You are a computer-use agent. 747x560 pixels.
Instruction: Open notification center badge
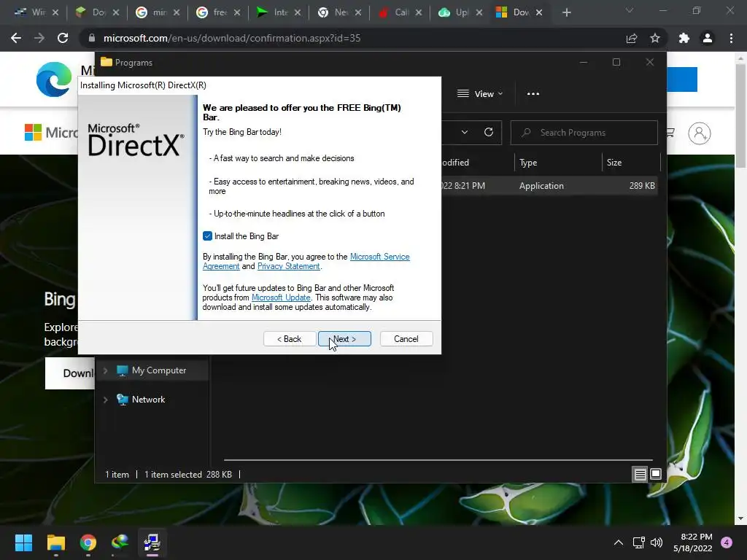(727, 542)
